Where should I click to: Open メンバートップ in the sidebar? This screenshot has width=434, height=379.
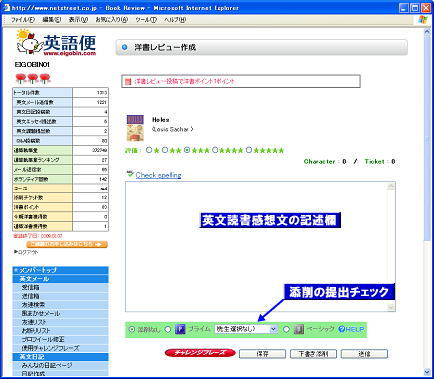point(60,270)
